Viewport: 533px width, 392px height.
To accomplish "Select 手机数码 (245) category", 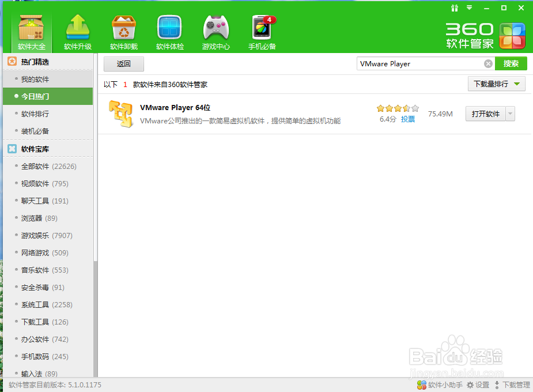I will pyautogui.click(x=48, y=357).
